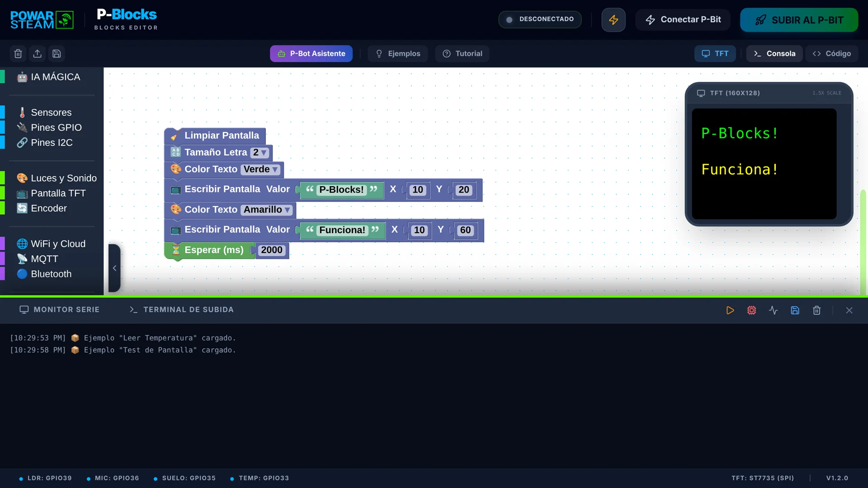The image size is (868, 488).
Task: Click the Esperar 2000 ms value field
Action: pyautogui.click(x=272, y=250)
